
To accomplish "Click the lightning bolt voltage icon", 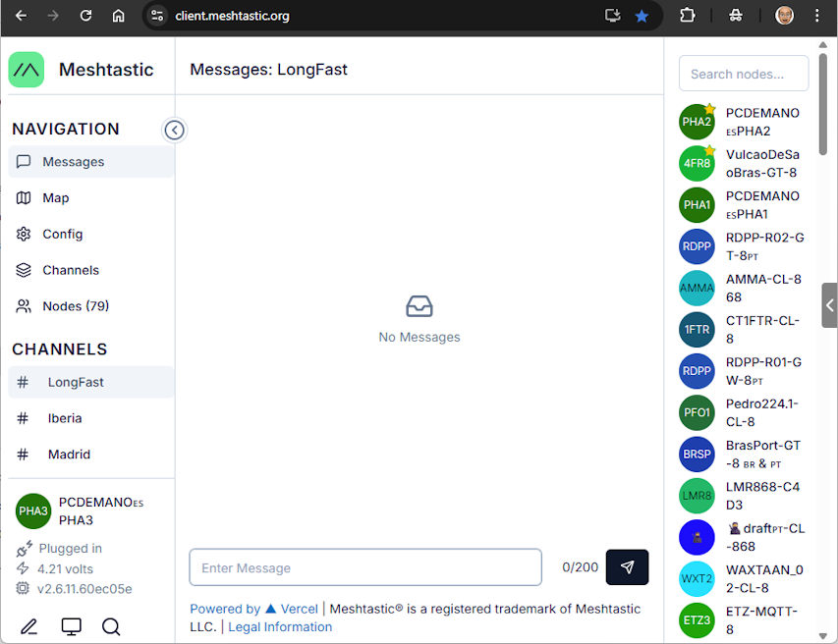I will click(x=23, y=568).
